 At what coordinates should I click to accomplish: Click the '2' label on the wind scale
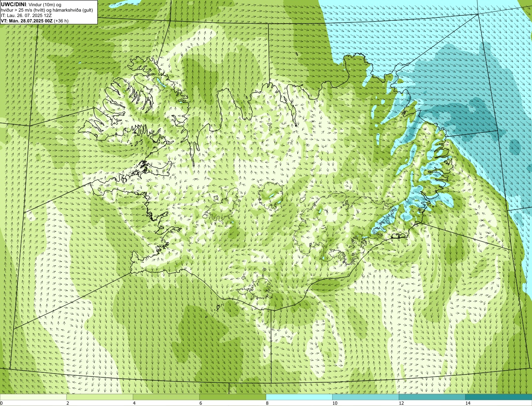click(x=67, y=403)
